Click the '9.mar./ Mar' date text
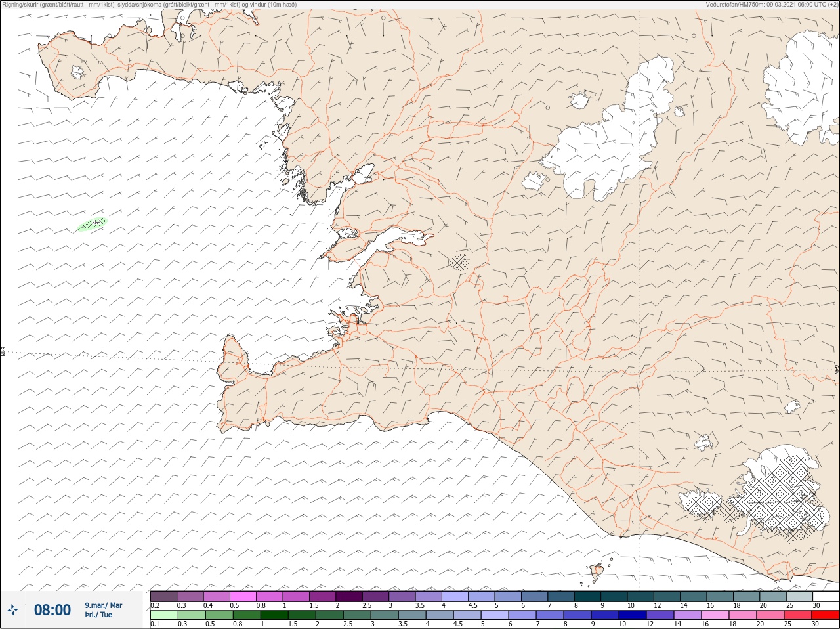840x629 pixels. tap(104, 605)
